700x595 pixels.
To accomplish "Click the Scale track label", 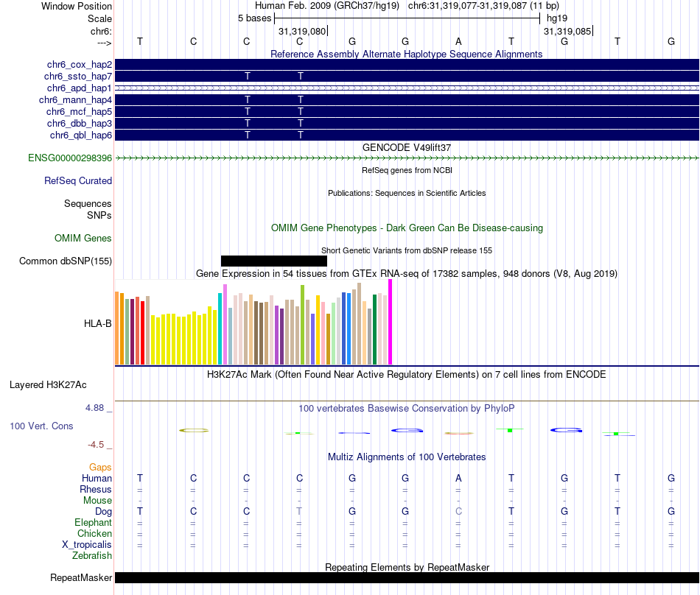I will coord(100,18).
